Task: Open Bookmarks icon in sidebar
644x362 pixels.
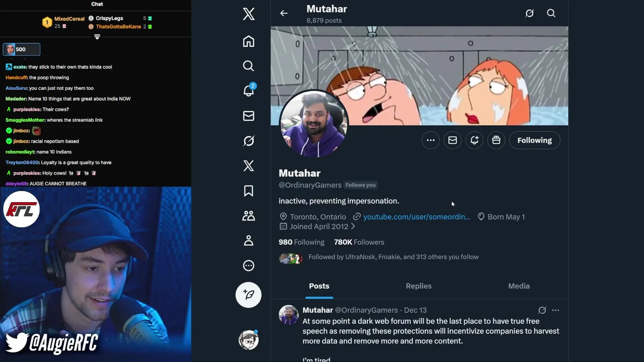Action: click(x=249, y=191)
